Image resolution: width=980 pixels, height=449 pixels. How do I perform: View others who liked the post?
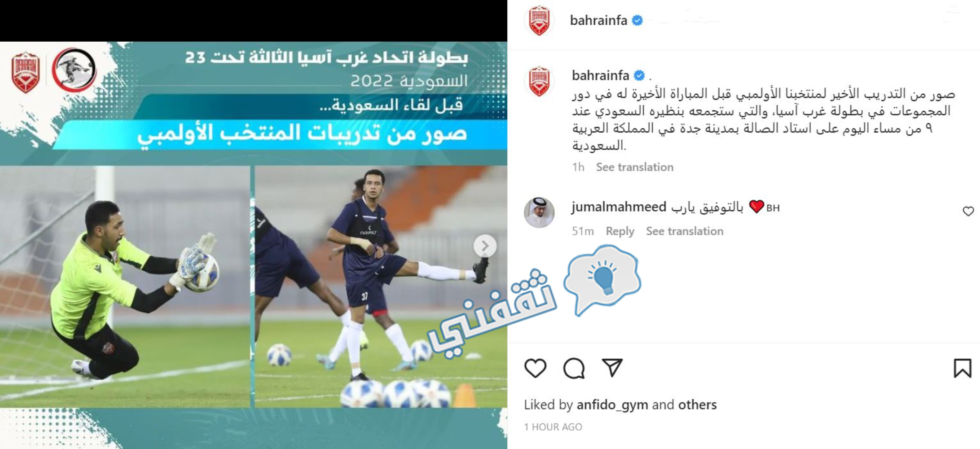click(x=697, y=405)
